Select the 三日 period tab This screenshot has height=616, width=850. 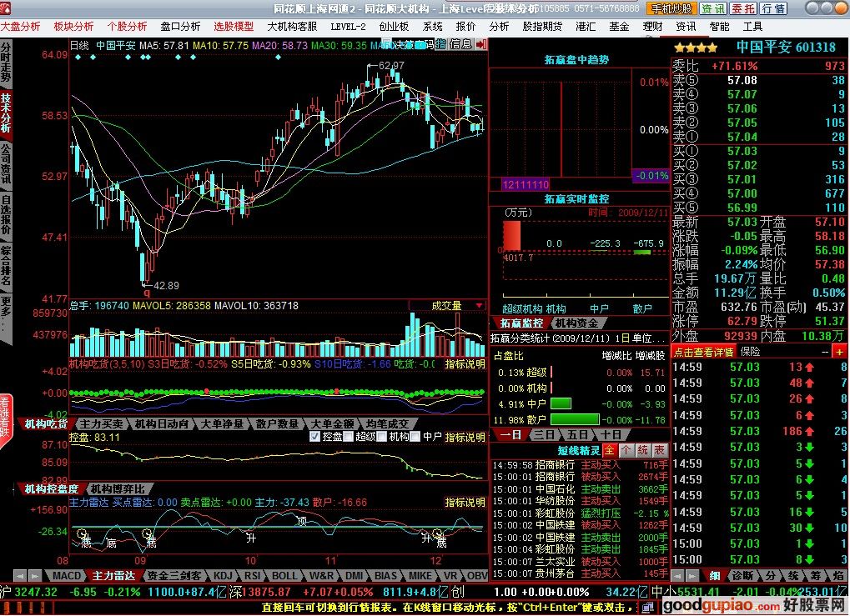click(545, 435)
